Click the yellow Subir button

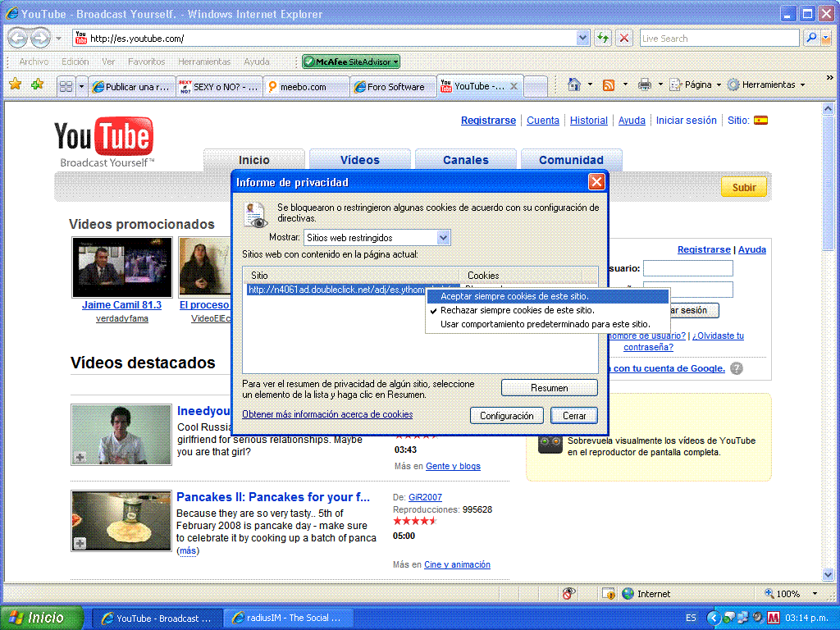tap(743, 187)
